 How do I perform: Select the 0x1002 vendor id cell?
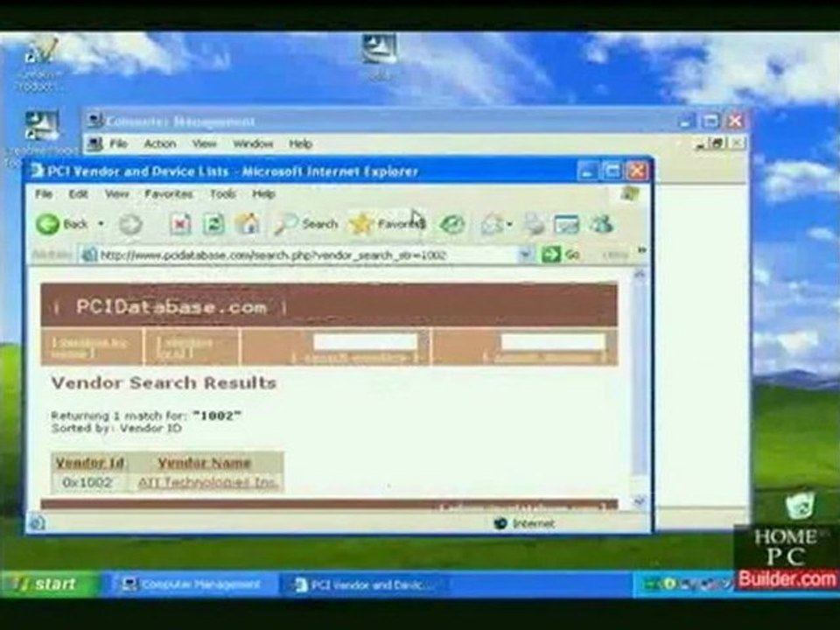click(x=87, y=483)
